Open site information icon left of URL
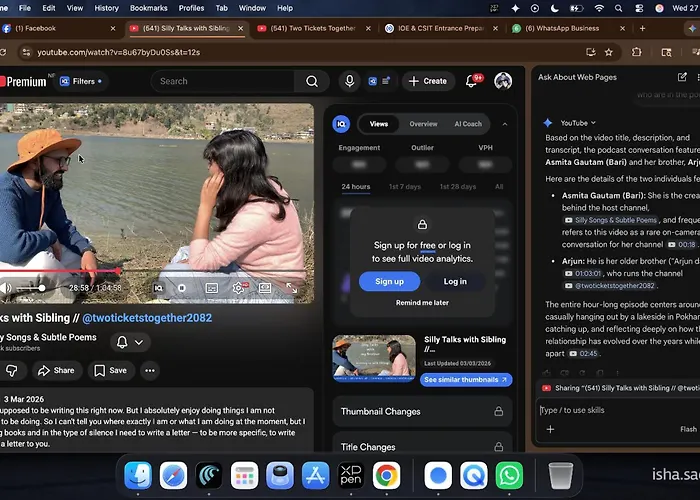Image resolution: width=700 pixels, height=500 pixels. pos(26,52)
